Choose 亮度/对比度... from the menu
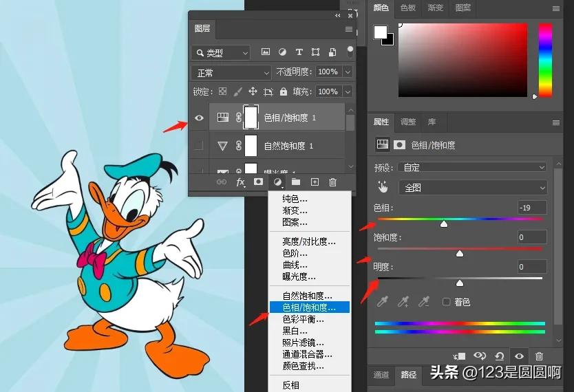The height and width of the screenshot is (392, 574). tap(309, 241)
